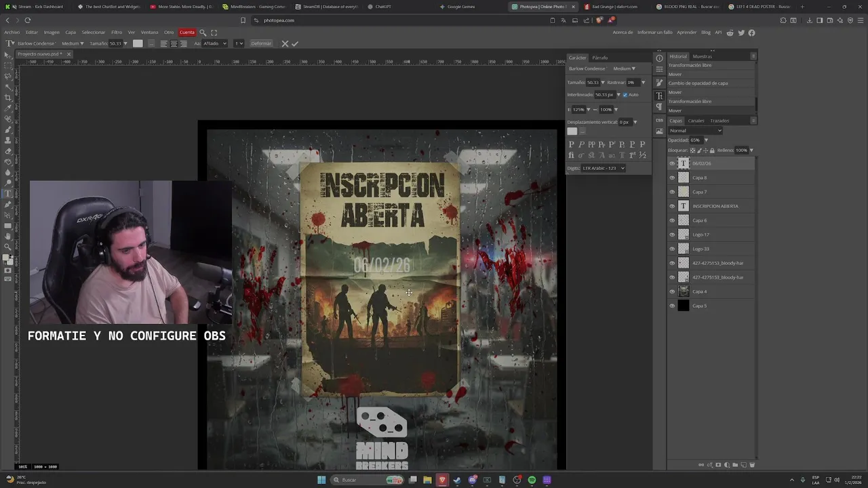Open the Medium font style dropdown in Carácter panel
The image size is (868, 488).
pos(624,68)
